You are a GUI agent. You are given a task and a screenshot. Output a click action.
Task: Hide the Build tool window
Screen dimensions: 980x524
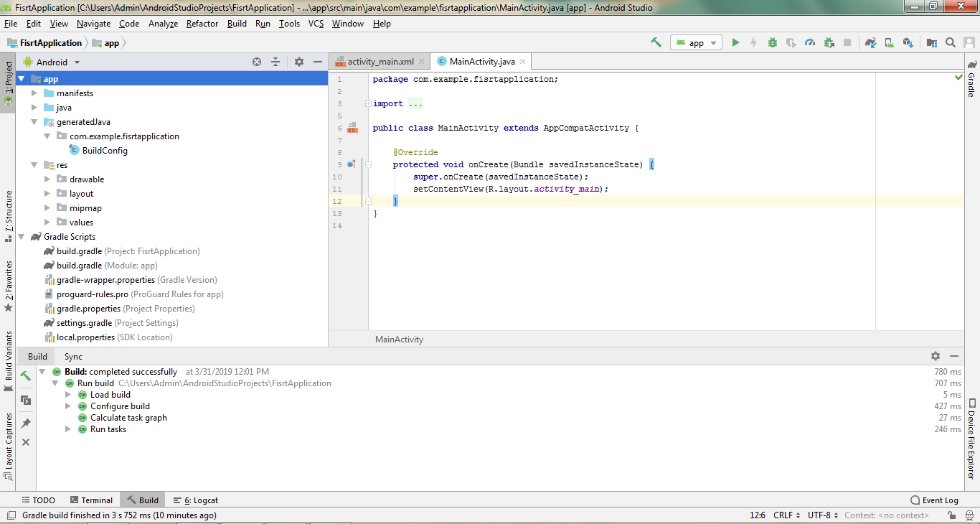coord(954,356)
